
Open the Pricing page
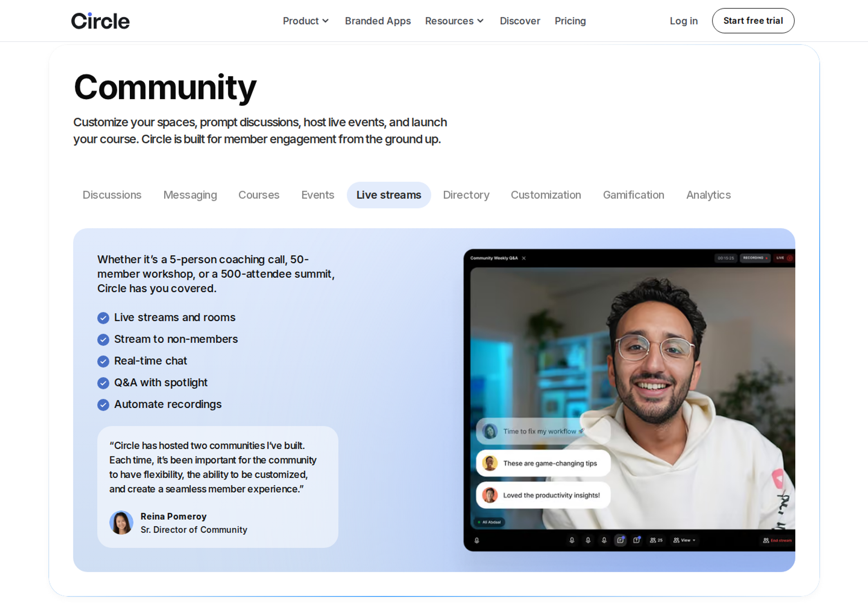point(570,21)
